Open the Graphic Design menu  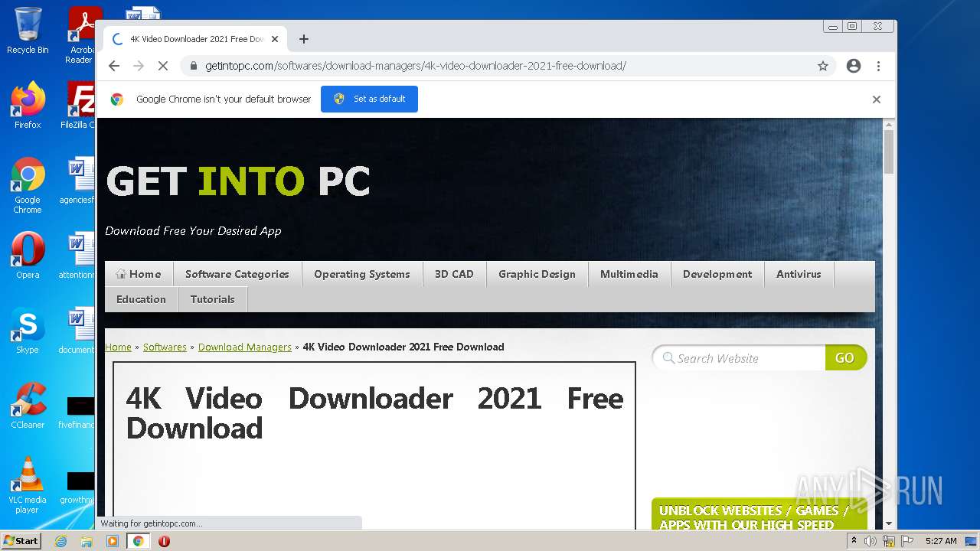(x=537, y=274)
